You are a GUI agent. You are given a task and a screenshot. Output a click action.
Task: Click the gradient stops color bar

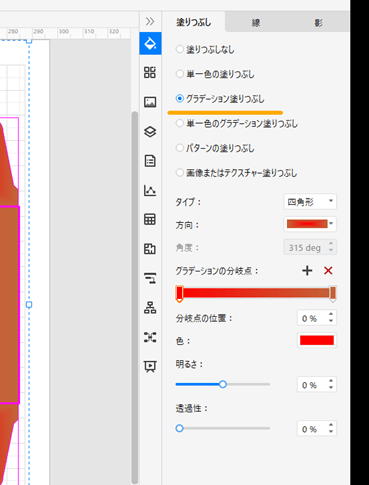click(x=256, y=293)
